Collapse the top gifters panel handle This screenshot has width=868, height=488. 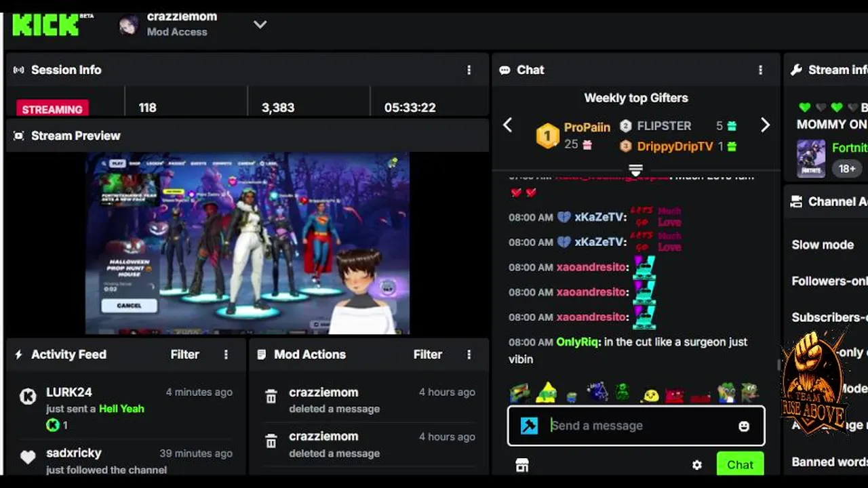(635, 170)
